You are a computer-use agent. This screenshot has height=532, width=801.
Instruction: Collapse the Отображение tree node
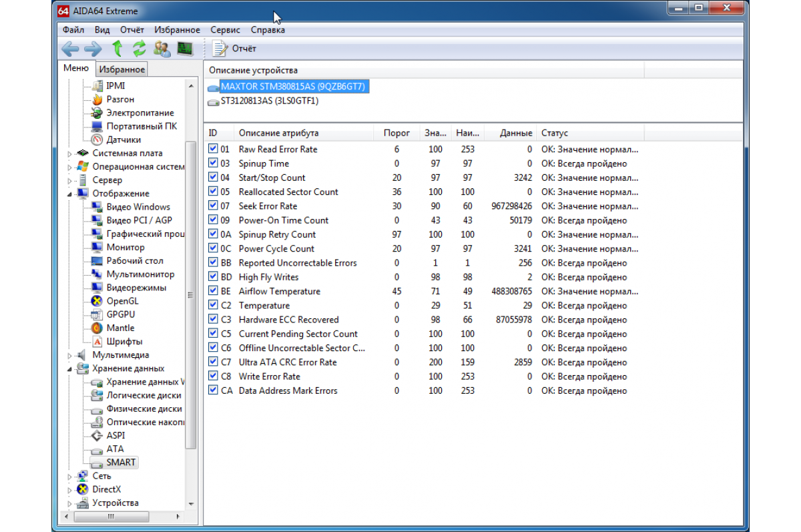[69, 194]
